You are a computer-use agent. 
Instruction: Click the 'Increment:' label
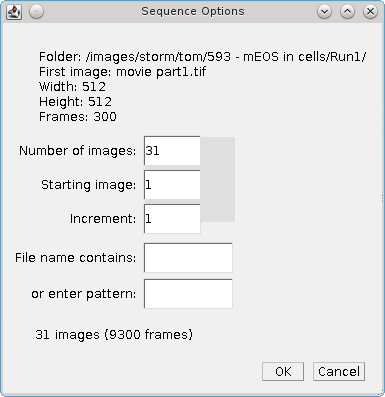(x=103, y=219)
